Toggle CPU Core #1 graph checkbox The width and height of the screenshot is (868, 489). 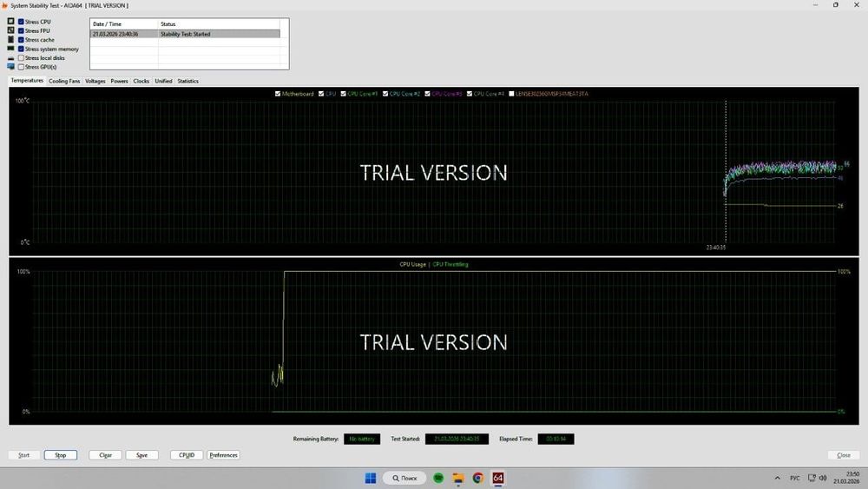point(343,94)
